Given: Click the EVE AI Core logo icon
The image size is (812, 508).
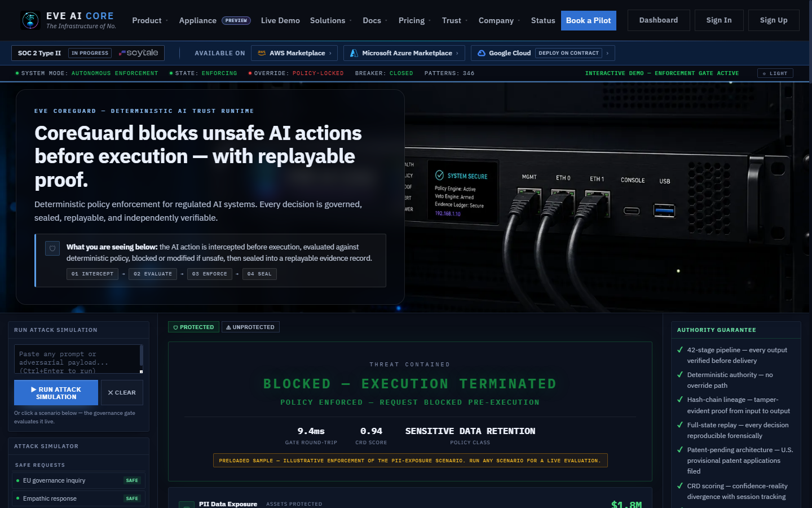Looking at the screenshot, I should pos(30,20).
